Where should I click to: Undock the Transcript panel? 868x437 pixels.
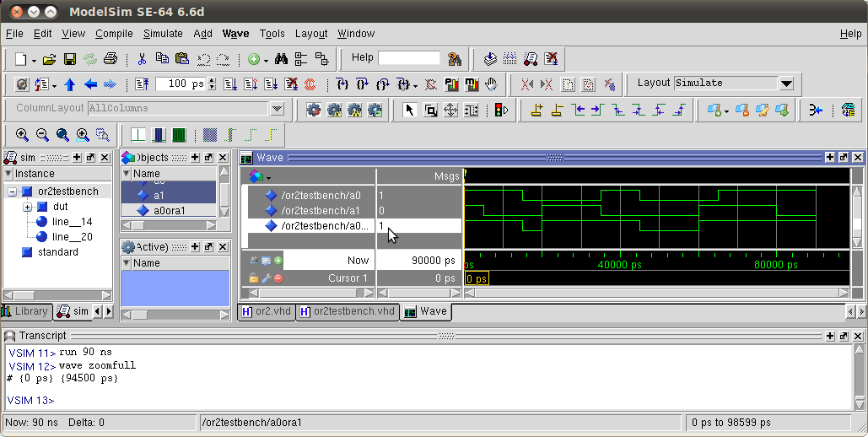click(844, 337)
